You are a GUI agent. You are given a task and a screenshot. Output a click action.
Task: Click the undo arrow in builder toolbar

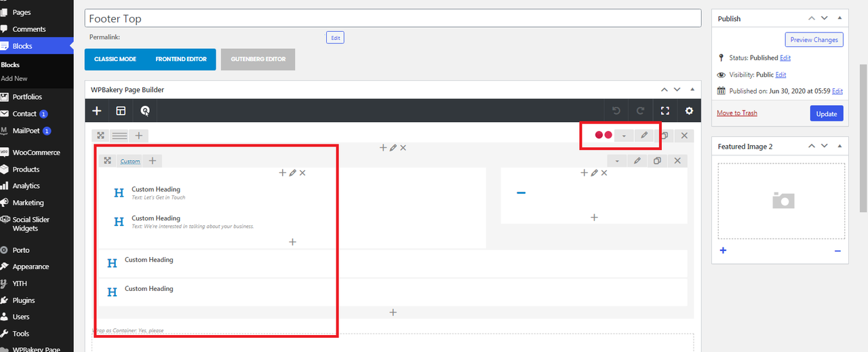616,111
